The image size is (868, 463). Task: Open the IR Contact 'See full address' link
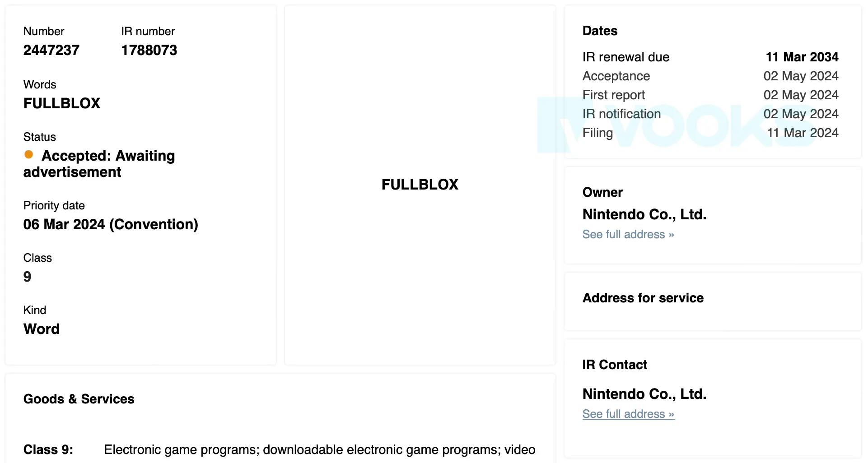pyautogui.click(x=628, y=414)
